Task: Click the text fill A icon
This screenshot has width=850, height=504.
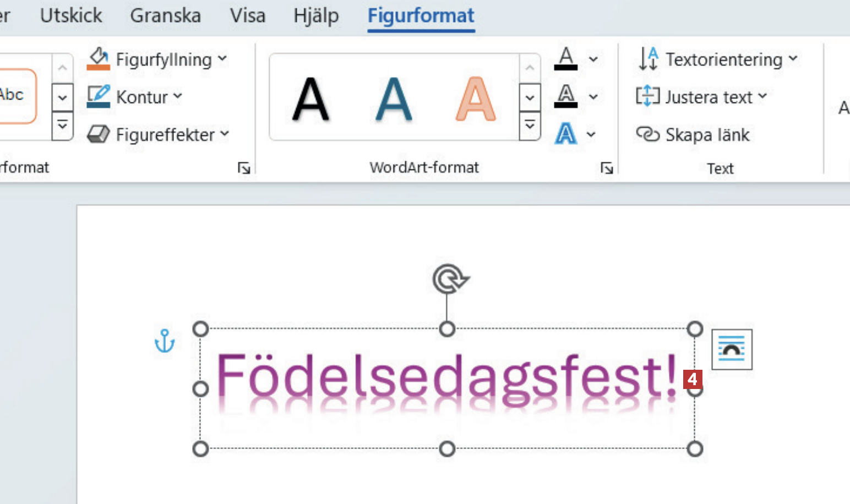Action: (x=565, y=59)
